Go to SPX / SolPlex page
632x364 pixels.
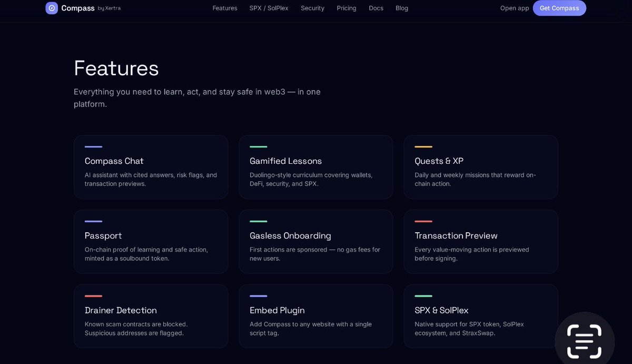tap(269, 8)
